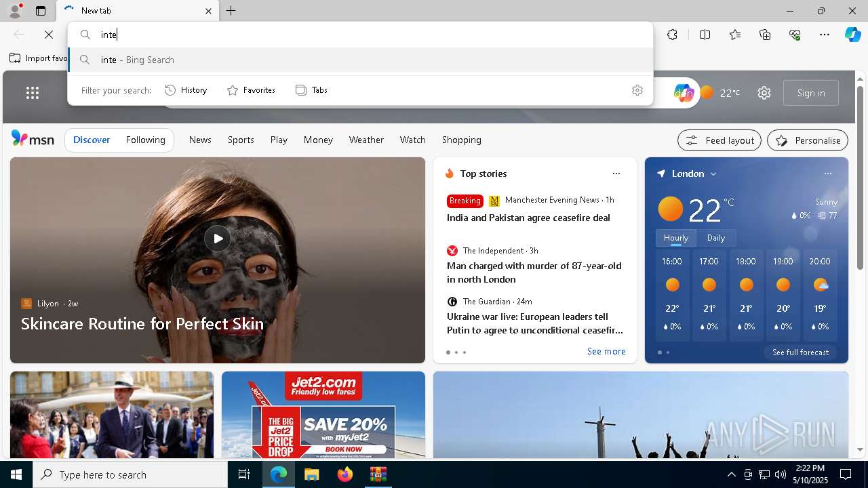
Task: Open the Play section
Action: point(279,140)
